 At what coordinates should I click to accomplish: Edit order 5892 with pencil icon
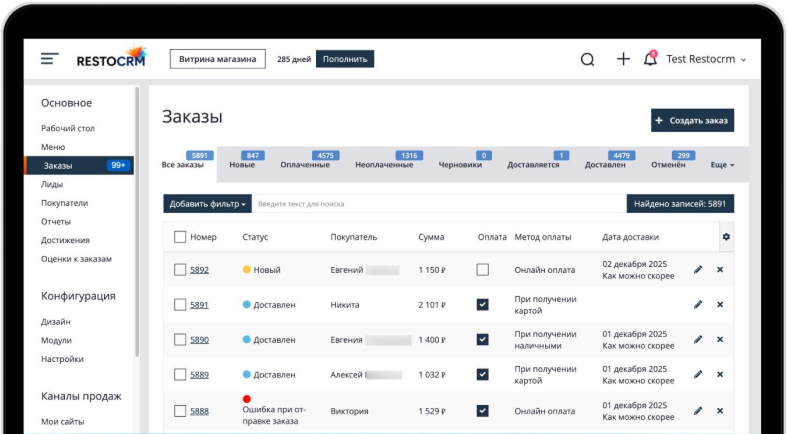tap(698, 269)
